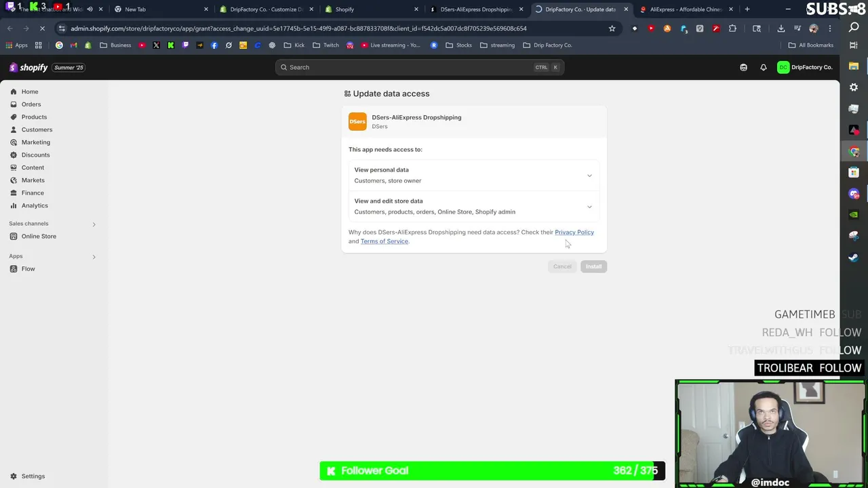Open the Kick bookmarks folder
This screenshot has width=868, height=488.
294,45
